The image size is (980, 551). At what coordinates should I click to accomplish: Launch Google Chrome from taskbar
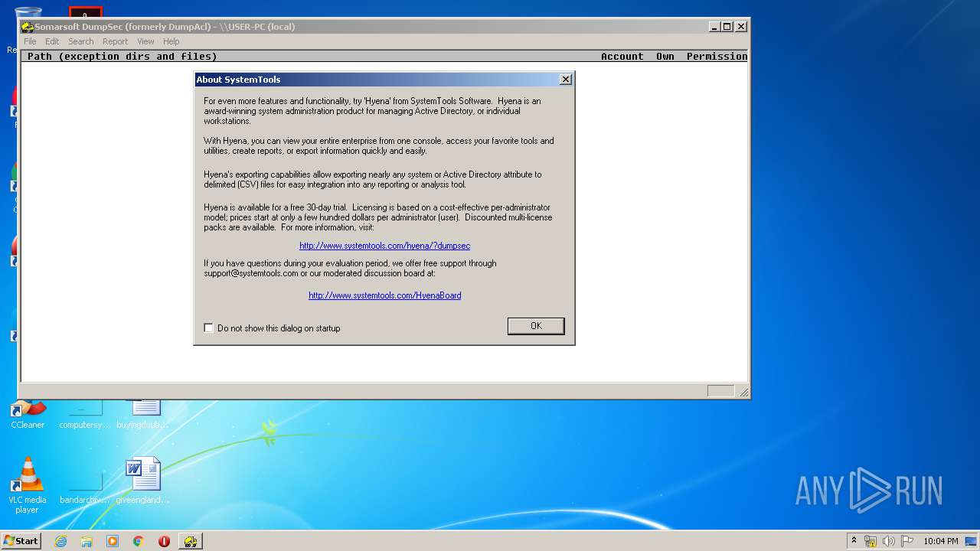pyautogui.click(x=139, y=541)
